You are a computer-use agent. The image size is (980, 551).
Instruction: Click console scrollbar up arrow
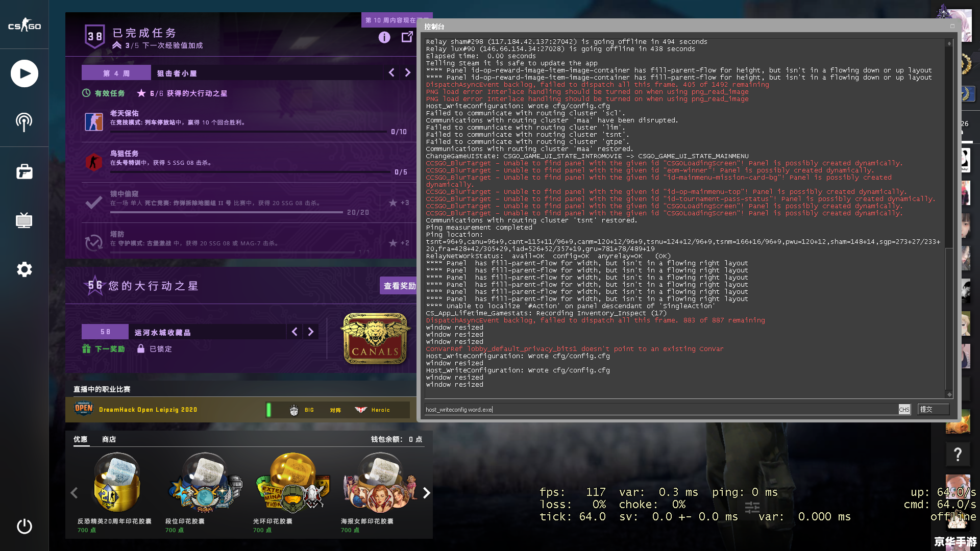(949, 43)
